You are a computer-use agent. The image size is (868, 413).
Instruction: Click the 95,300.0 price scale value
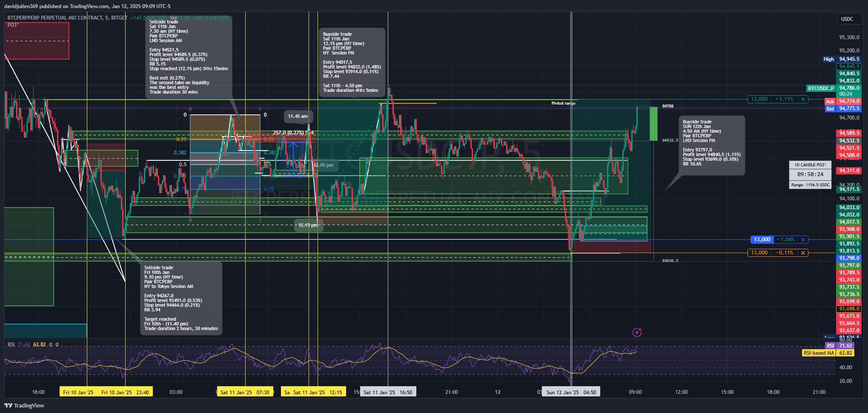849,37
